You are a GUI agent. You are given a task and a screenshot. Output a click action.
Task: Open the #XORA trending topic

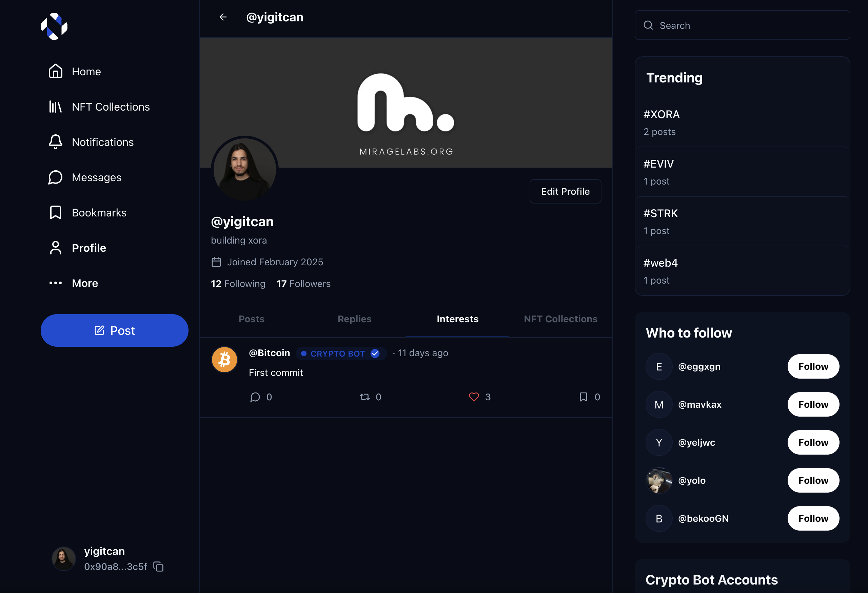[742, 122]
